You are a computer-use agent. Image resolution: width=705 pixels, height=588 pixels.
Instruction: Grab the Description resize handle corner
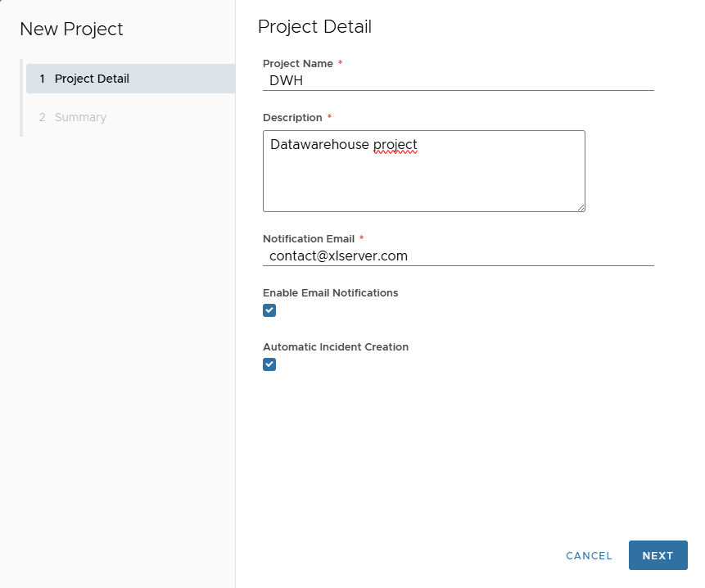581,207
